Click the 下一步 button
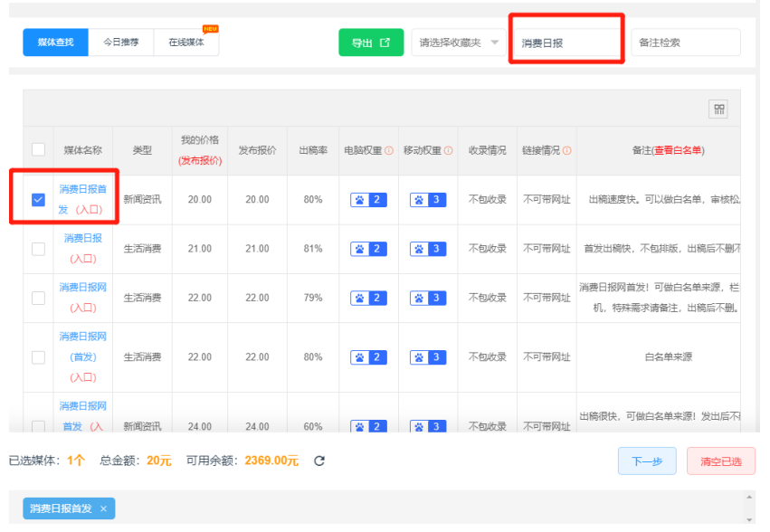This screenshot has width=770, height=532. pos(646,461)
